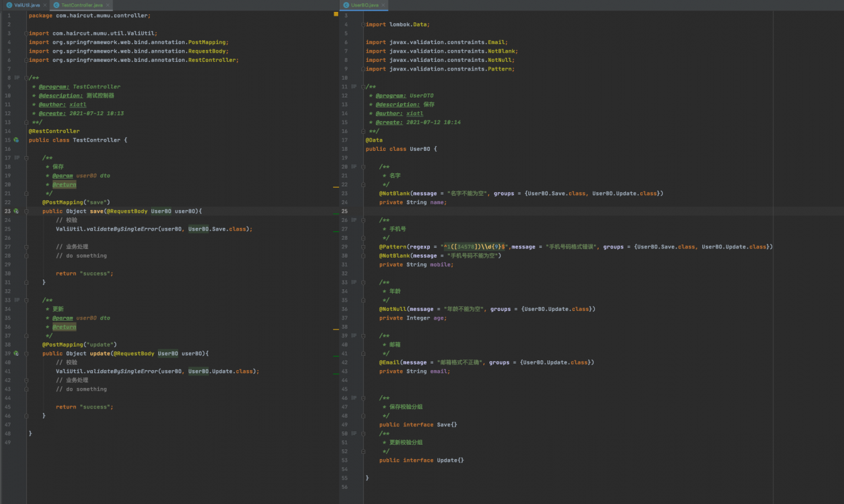Collapse the import block in UserBO
Viewport: 844px width, 504px height.
coord(363,24)
